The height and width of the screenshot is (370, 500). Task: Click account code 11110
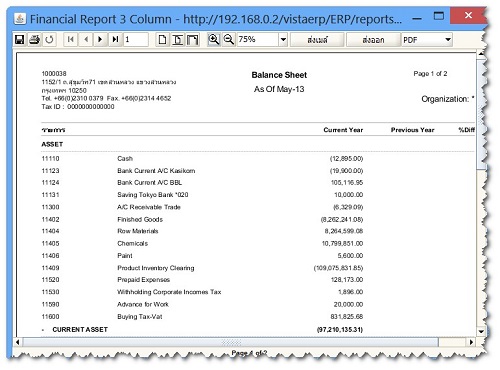(x=50, y=159)
